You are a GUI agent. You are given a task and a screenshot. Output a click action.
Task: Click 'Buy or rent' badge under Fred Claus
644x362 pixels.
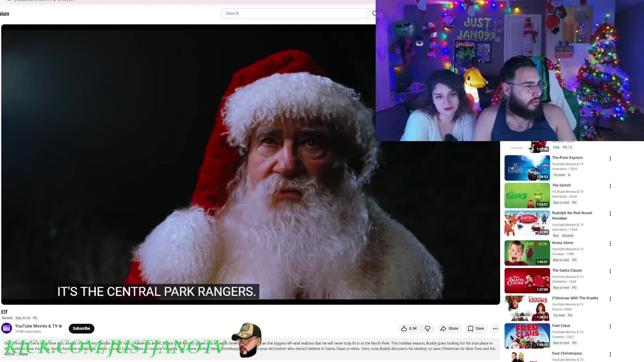point(561,343)
